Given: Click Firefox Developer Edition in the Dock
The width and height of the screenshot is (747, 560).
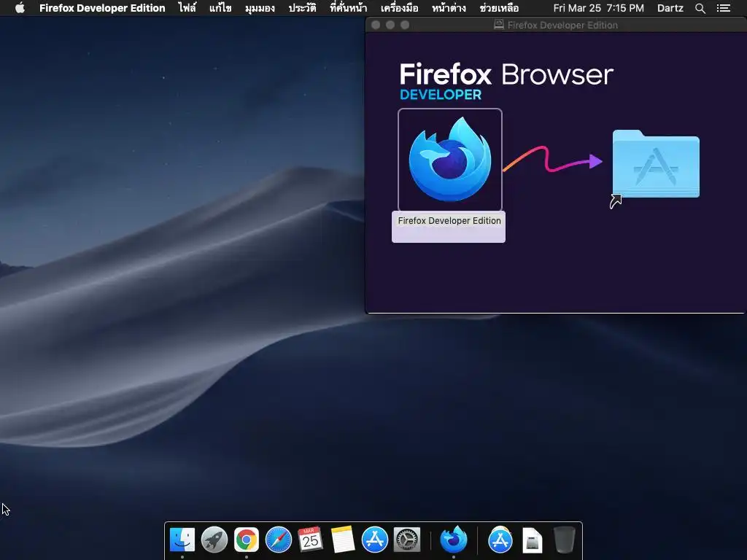Looking at the screenshot, I should (x=454, y=540).
